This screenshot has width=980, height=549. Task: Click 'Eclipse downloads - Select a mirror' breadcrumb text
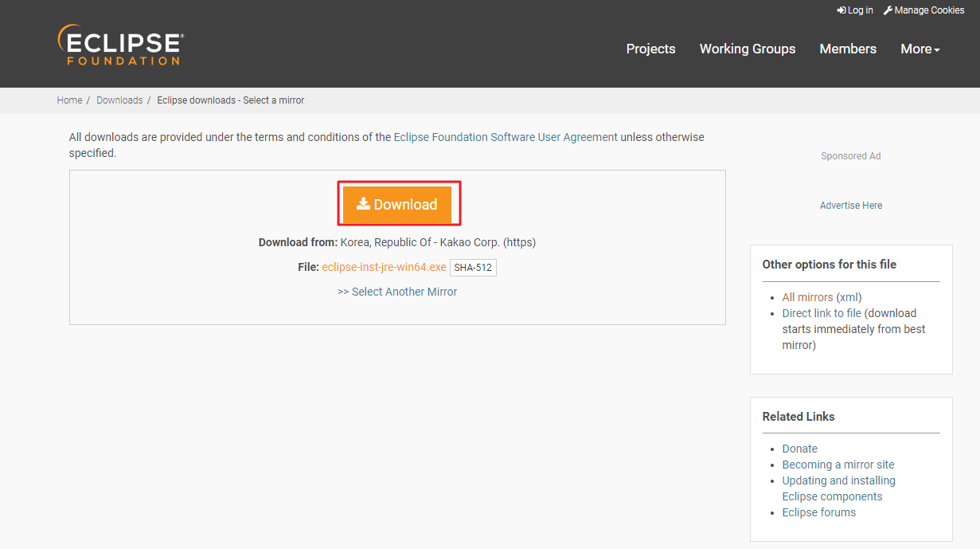(231, 100)
